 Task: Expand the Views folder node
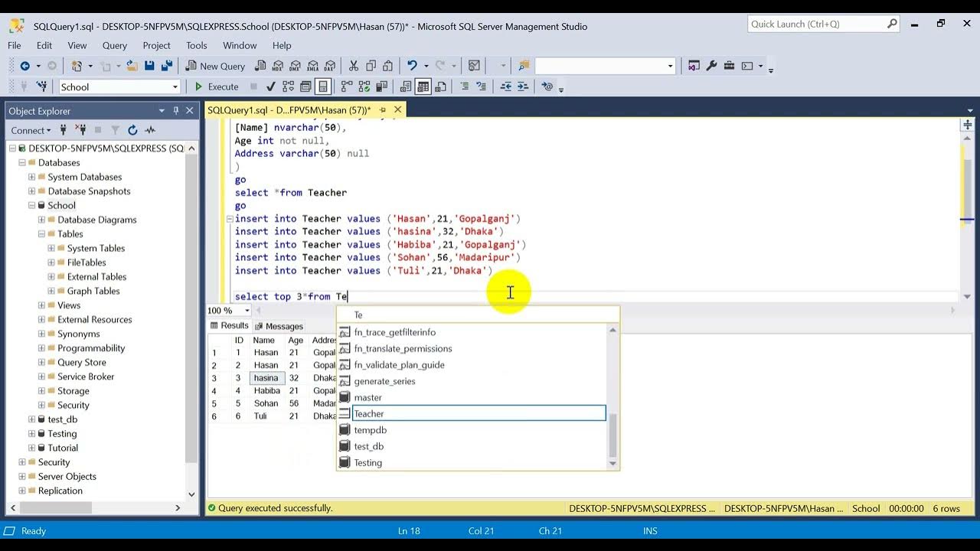click(x=41, y=305)
